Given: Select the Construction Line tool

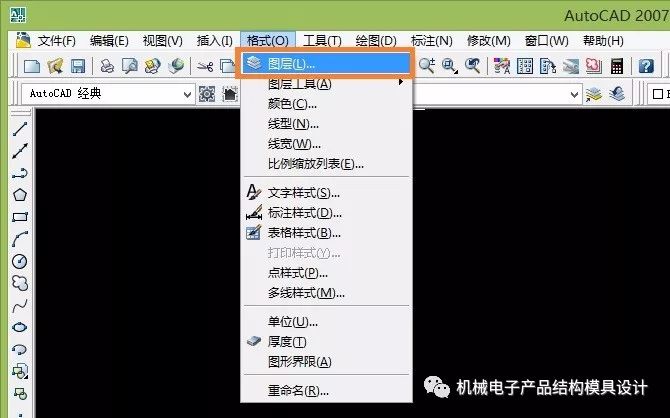Looking at the screenshot, I should point(20,151).
